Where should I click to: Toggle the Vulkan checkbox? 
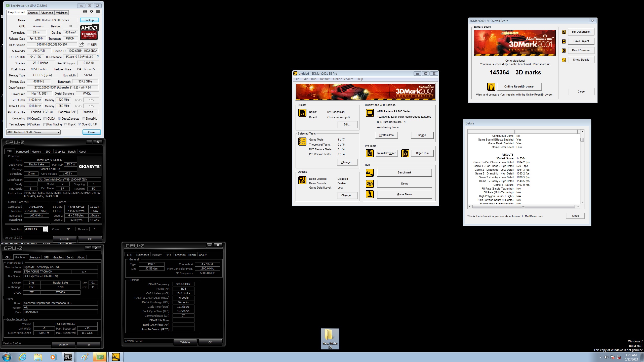click(x=29, y=124)
